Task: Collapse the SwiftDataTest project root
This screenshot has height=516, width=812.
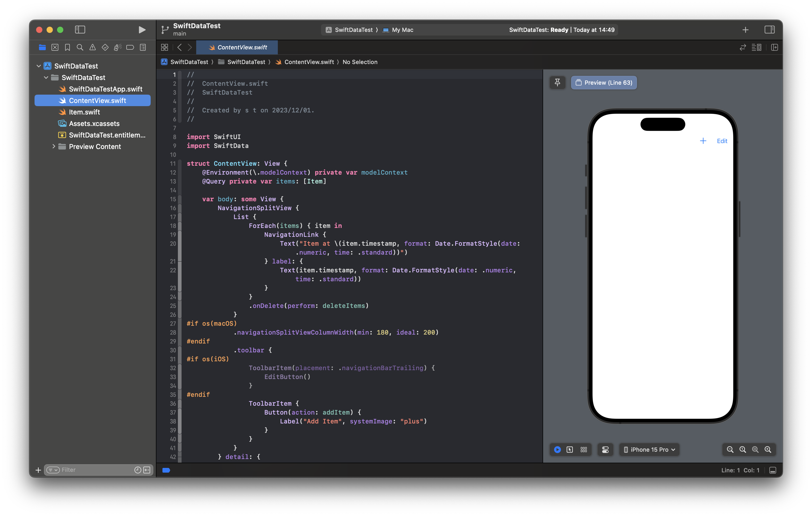Action: (x=39, y=66)
